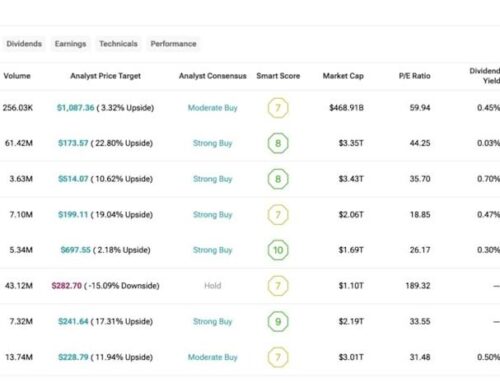Select the 31.48 P/E ratio value

click(x=420, y=357)
